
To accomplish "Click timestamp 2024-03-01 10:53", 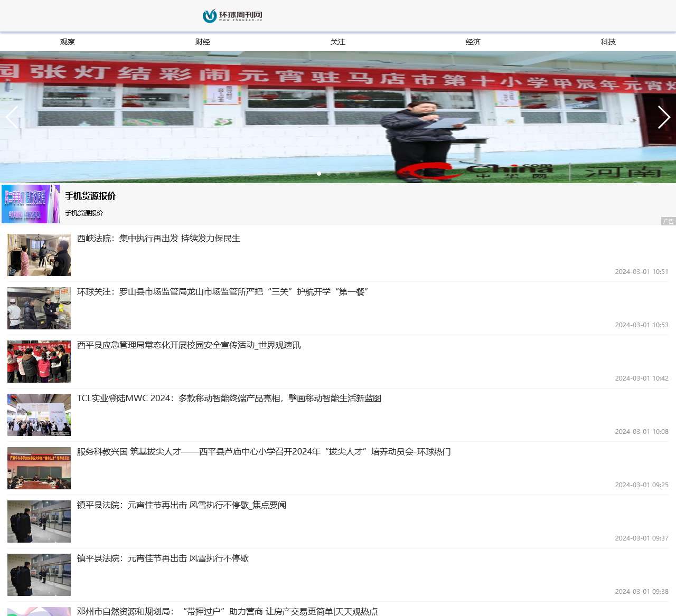I will tap(642, 325).
